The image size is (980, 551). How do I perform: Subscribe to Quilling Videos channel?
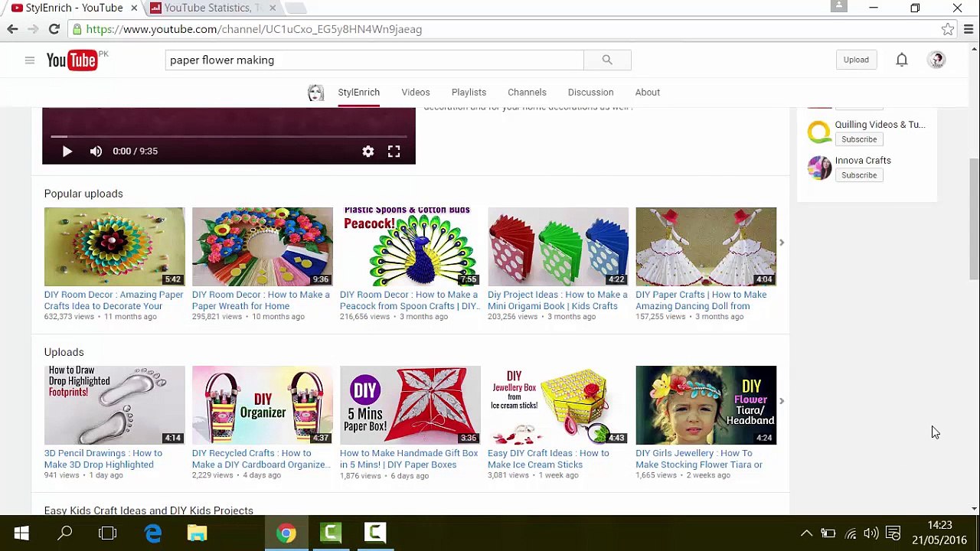[x=859, y=139]
